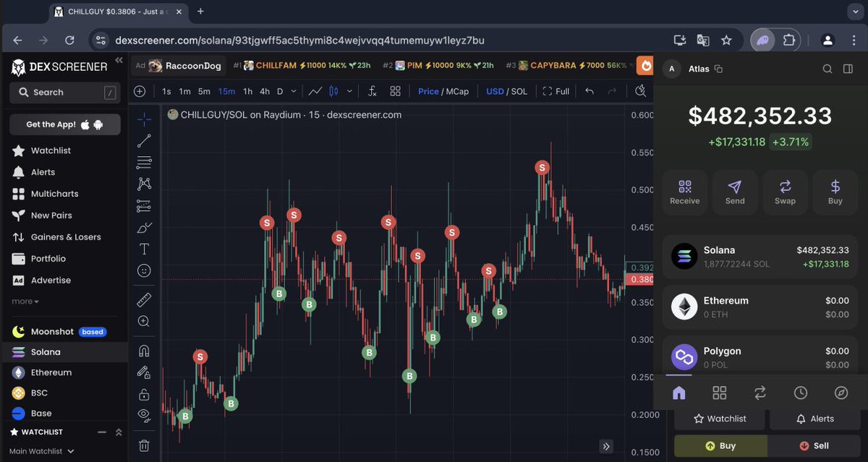Select the Text annotation tool
This screenshot has height=462, width=868.
click(x=144, y=249)
